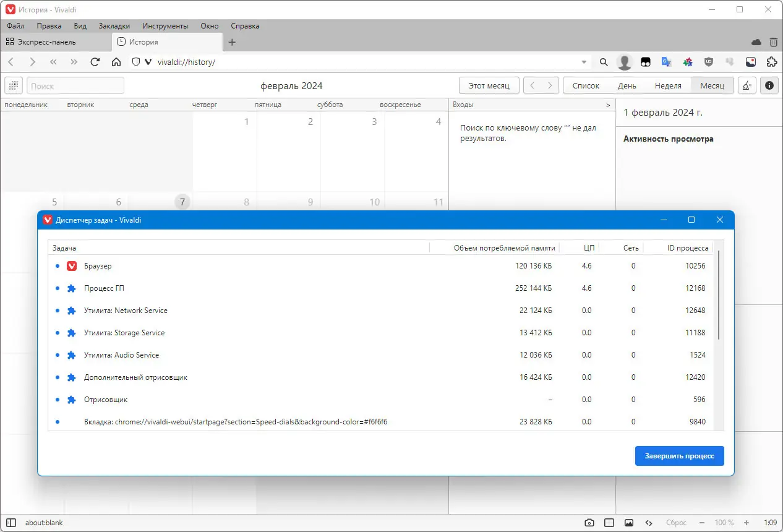Expand the Входы panel chevron

pyautogui.click(x=608, y=105)
